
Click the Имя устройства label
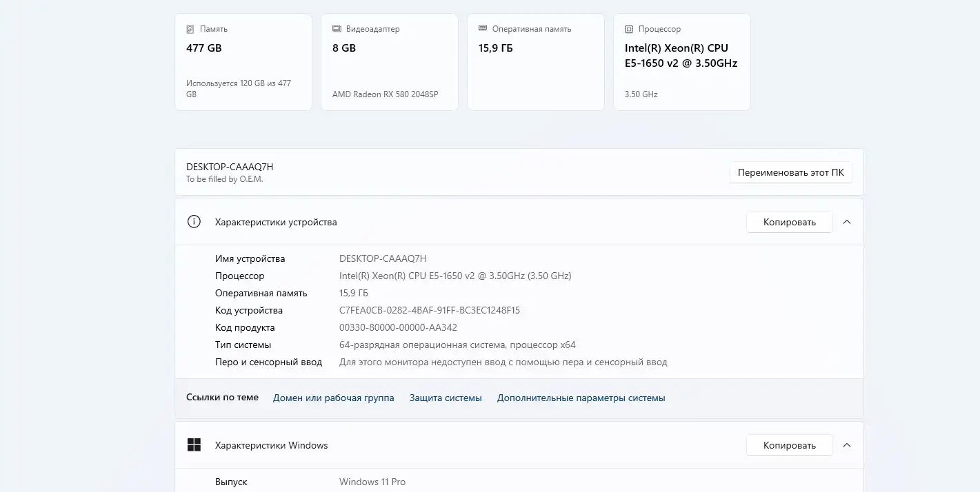250,258
